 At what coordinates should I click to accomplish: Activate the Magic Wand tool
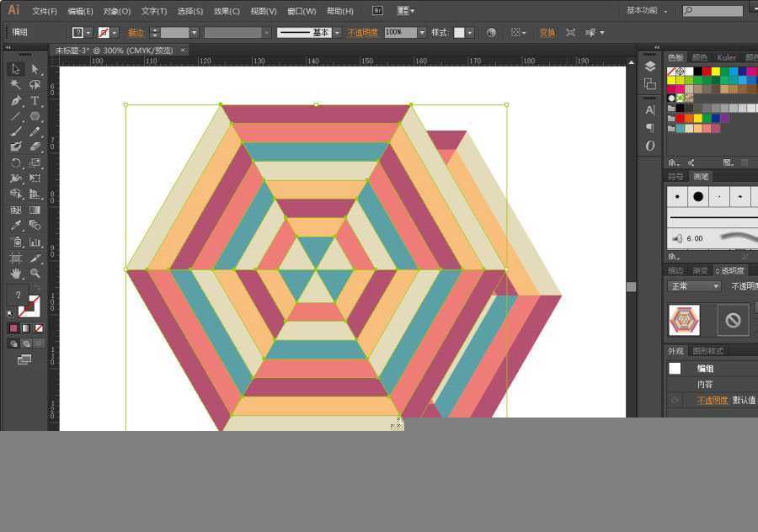[x=15, y=85]
